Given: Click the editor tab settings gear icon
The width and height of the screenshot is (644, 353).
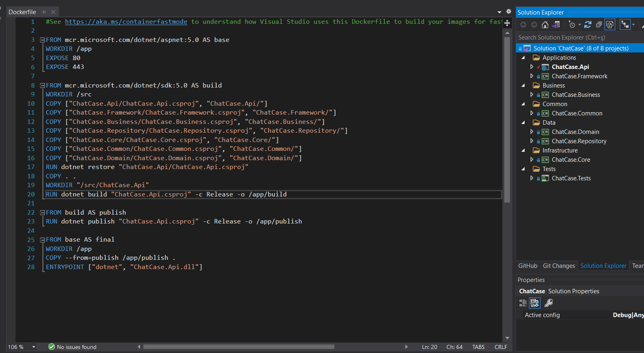Looking at the screenshot, I should tap(509, 12).
